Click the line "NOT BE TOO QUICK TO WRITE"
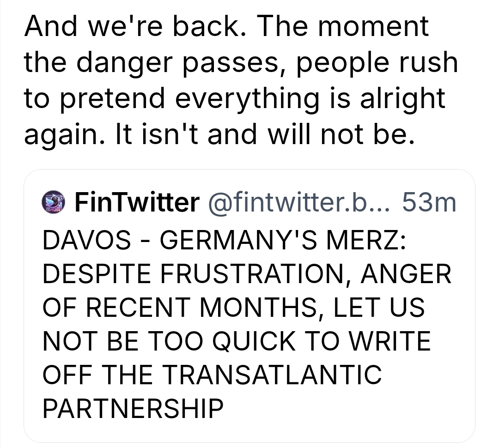The height and width of the screenshot is (448, 499). point(236,341)
